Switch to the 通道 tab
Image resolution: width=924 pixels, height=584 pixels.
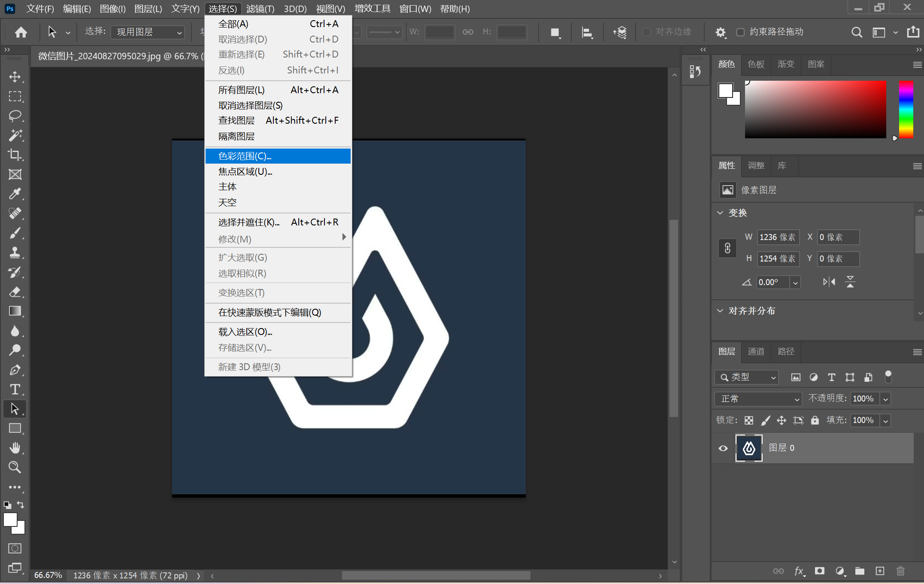pyautogui.click(x=756, y=352)
